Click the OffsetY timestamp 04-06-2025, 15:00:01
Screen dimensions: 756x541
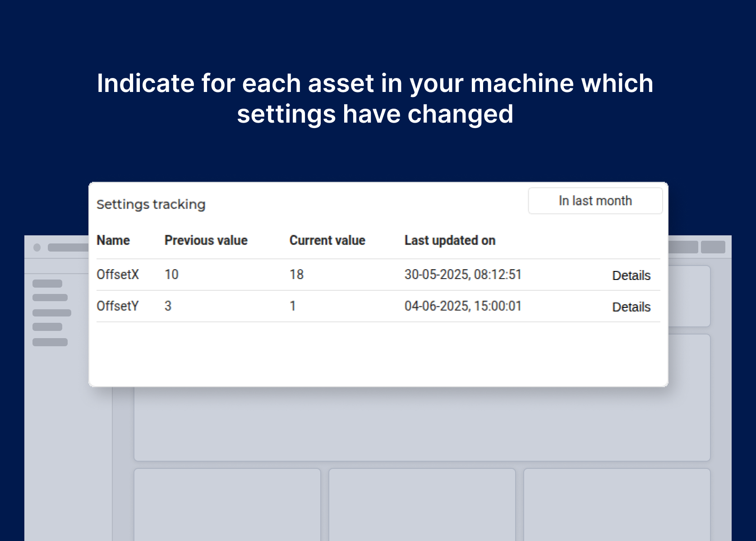pyautogui.click(x=463, y=306)
